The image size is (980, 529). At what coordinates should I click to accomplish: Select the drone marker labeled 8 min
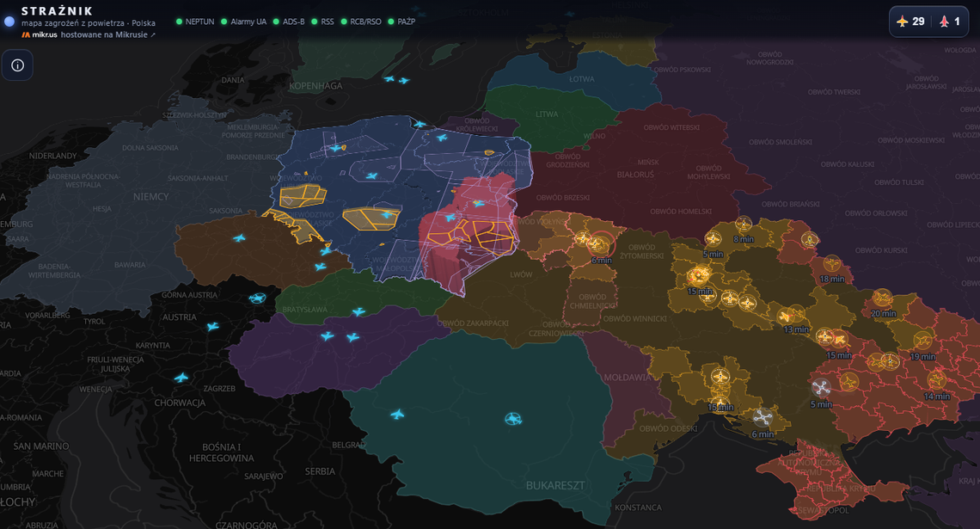pos(743,224)
